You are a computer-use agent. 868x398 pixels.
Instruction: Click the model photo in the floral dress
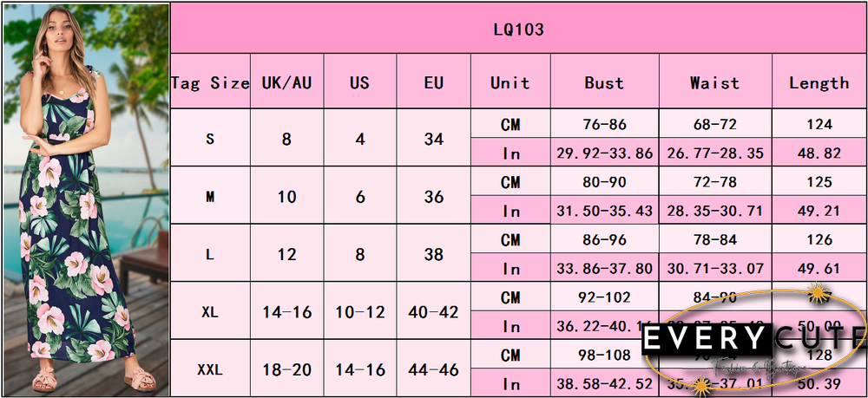click(84, 199)
